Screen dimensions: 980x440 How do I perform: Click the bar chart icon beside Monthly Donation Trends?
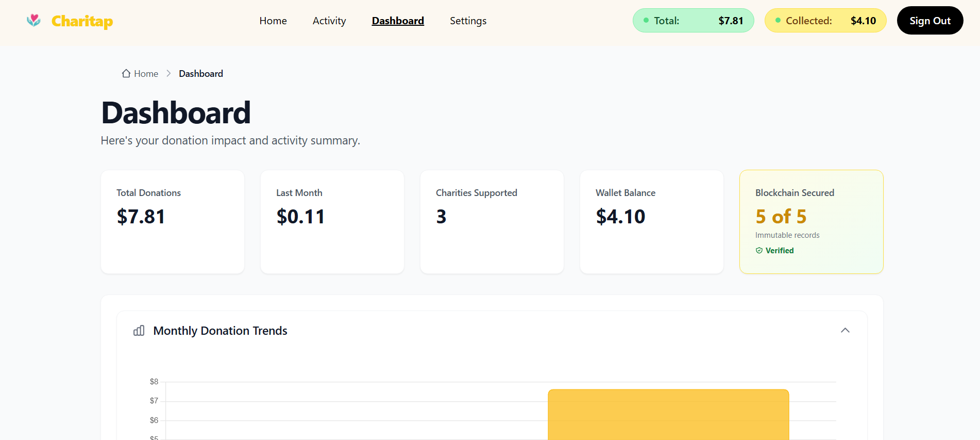coord(139,331)
